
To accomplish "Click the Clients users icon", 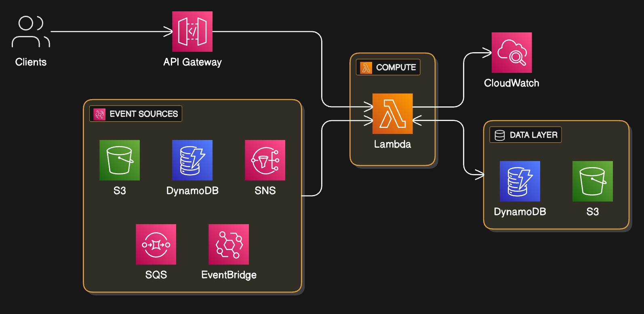I will 31,32.
